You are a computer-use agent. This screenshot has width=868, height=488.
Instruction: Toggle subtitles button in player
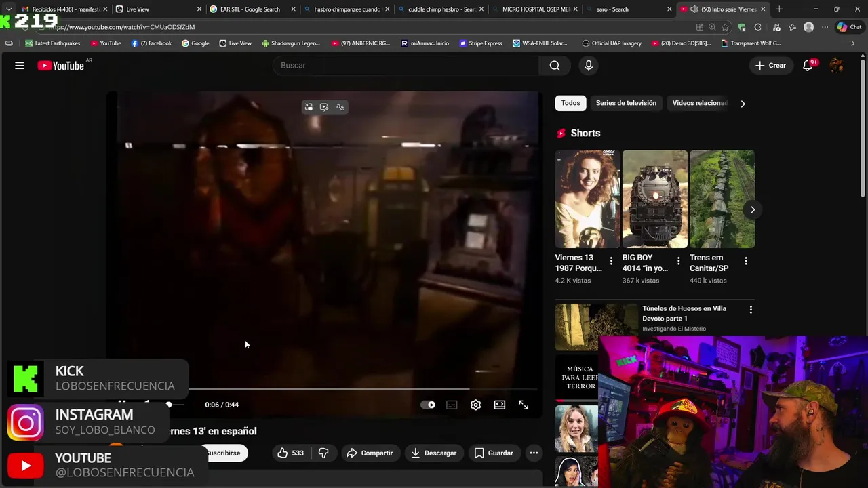tap(452, 405)
